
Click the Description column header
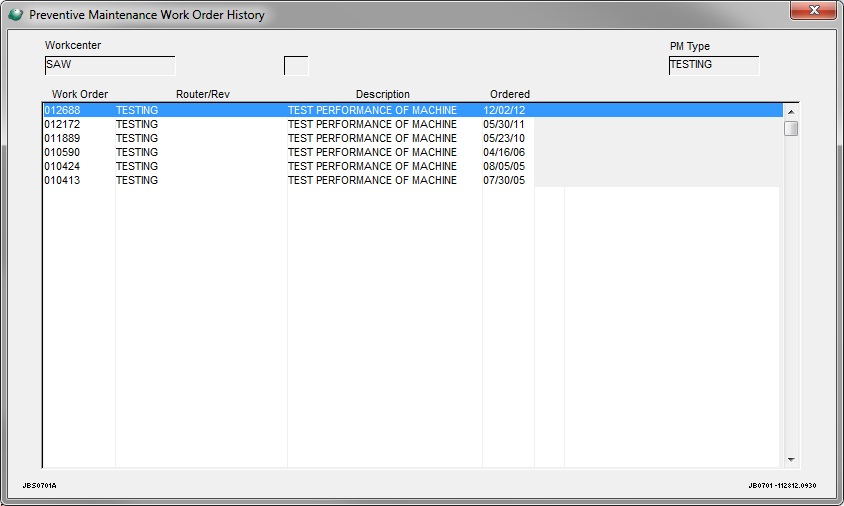(x=383, y=94)
